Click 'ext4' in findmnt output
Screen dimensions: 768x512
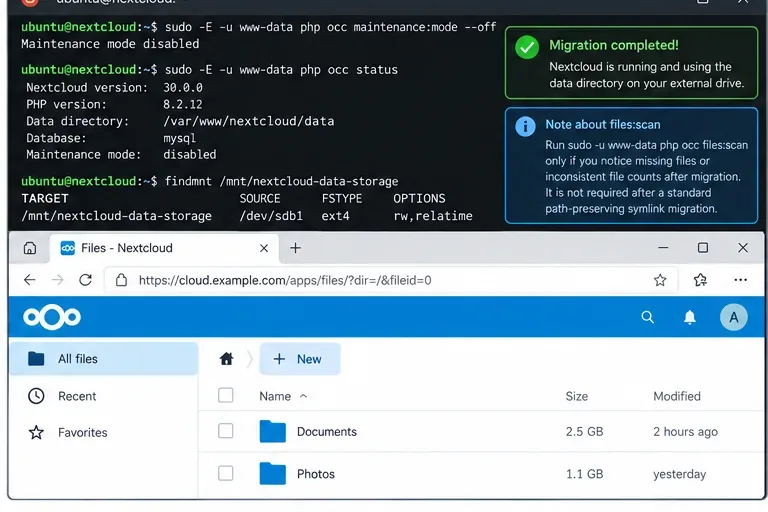336,216
